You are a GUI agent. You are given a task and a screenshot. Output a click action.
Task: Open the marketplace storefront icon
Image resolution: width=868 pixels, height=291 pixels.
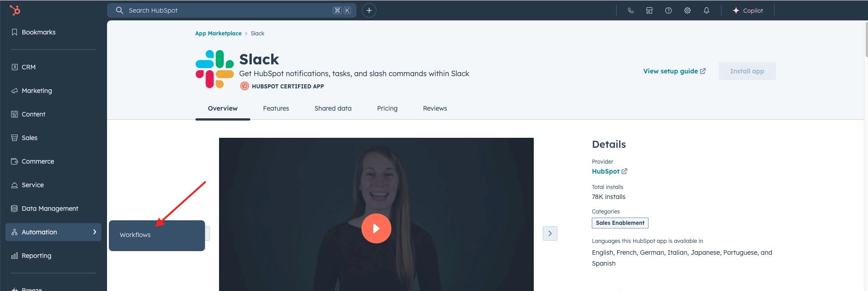(649, 10)
